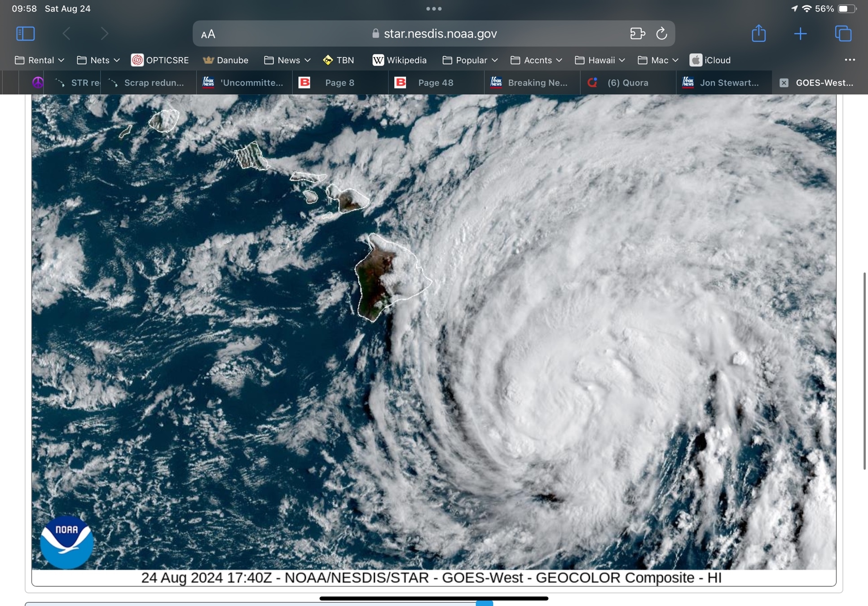This screenshot has width=868, height=606.
Task: Open the bookmarks bar overflow ellipsis
Action: click(850, 60)
